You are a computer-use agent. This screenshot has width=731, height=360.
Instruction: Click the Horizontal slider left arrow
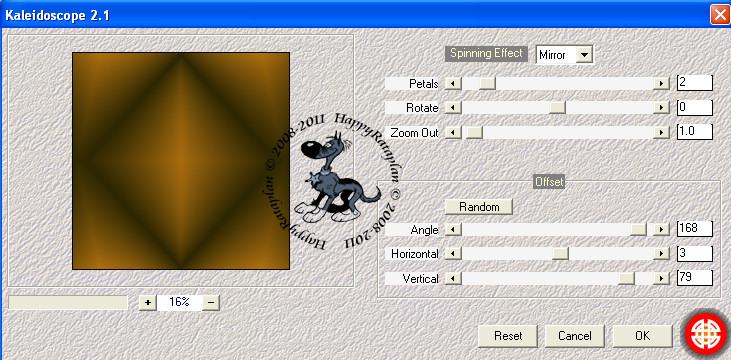(x=453, y=254)
